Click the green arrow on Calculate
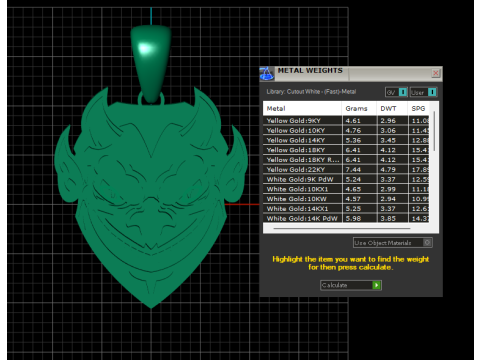 (x=376, y=285)
